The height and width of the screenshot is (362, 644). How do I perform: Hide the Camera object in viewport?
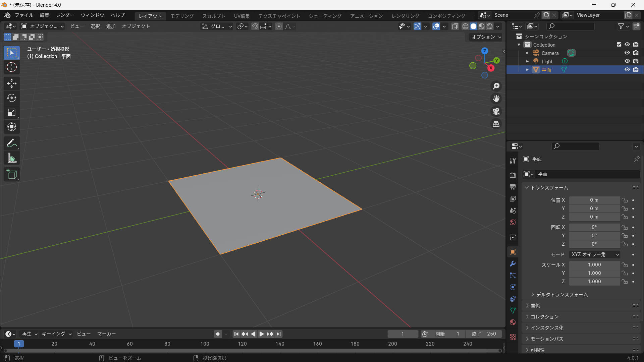627,53
